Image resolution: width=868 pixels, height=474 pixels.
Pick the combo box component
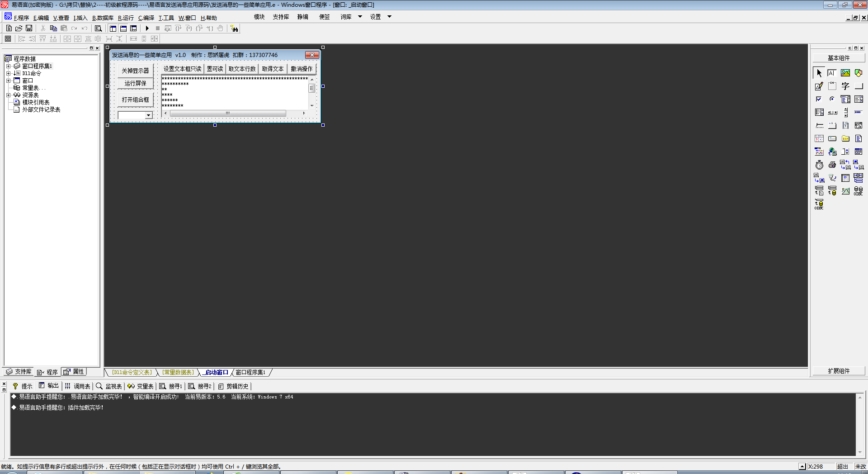tap(845, 99)
